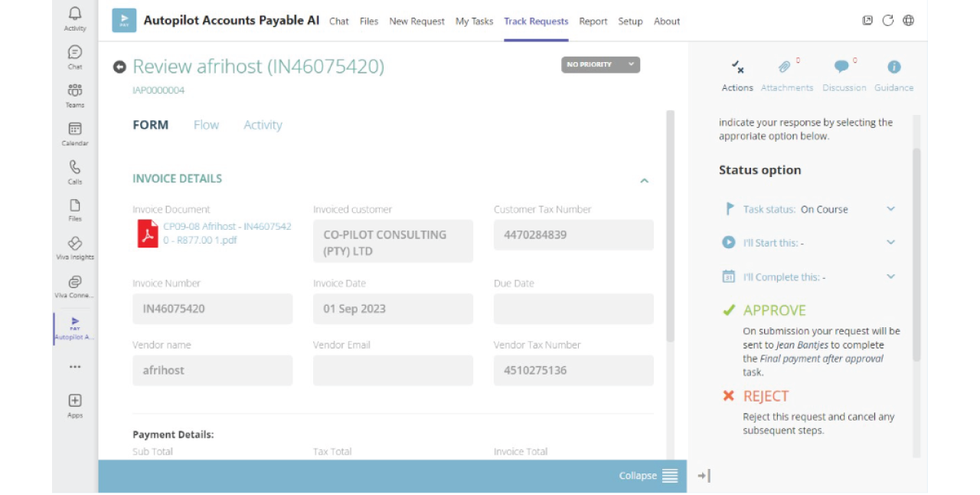Open the Afrihost invoice PDF link

[x=227, y=233]
